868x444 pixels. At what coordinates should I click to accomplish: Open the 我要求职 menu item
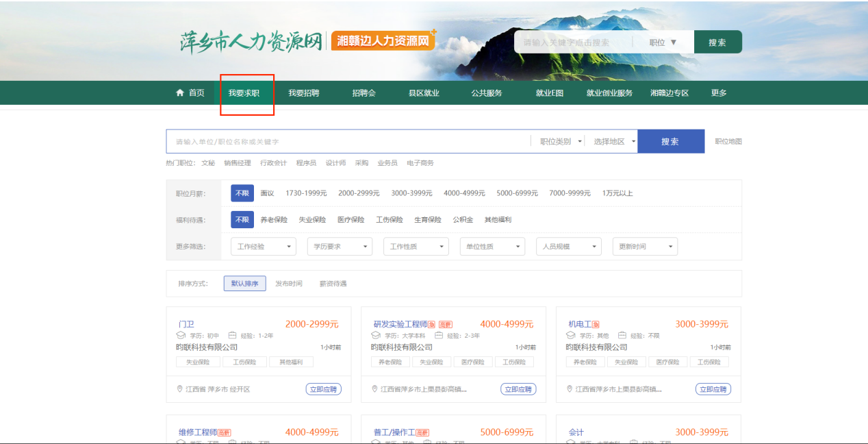(x=244, y=93)
